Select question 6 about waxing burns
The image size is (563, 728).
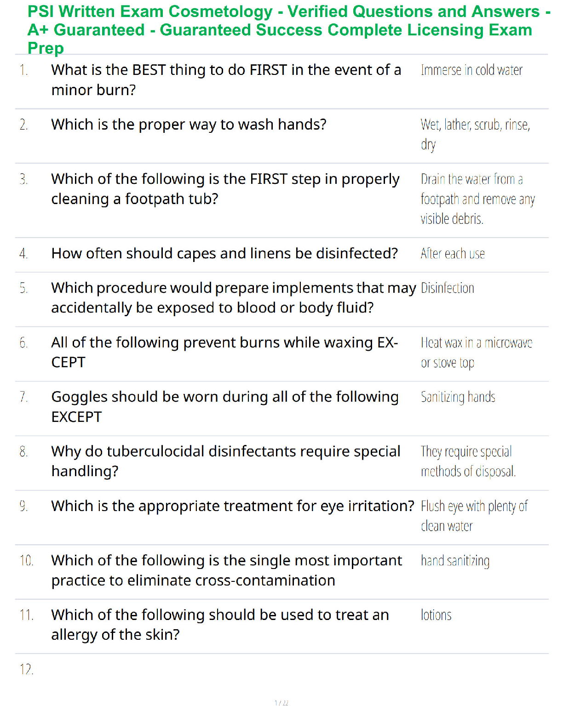(x=224, y=353)
